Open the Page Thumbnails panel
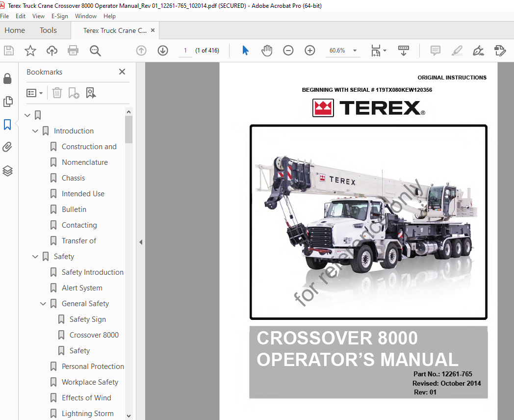Image resolution: width=514 pixels, height=420 pixels. click(7, 102)
